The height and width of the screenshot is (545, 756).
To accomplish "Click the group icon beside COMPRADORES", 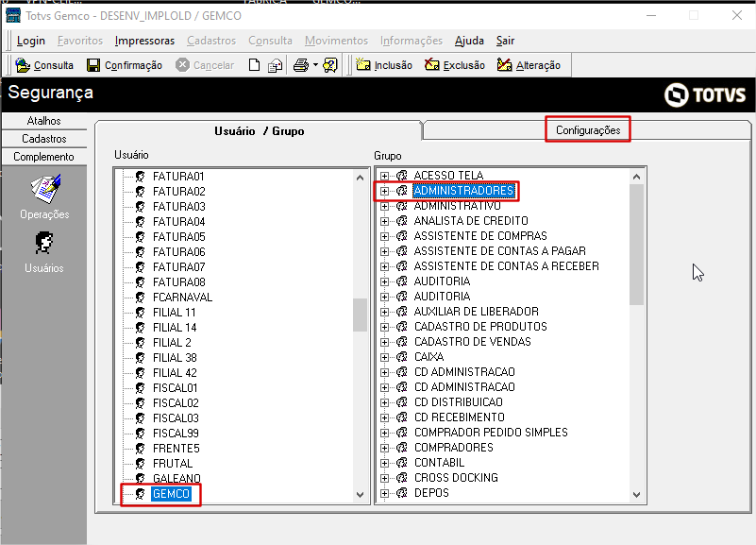I will click(402, 448).
